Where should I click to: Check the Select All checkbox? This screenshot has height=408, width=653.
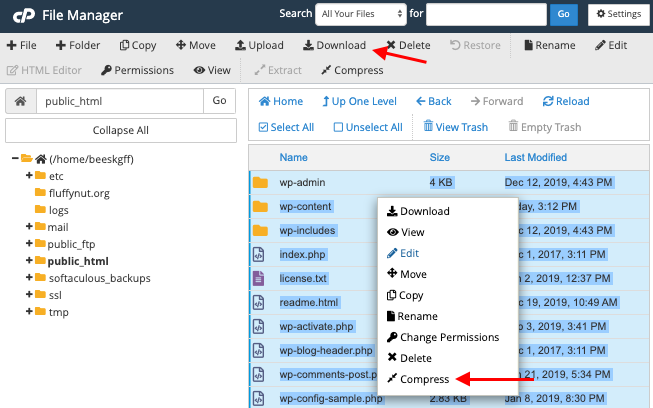(x=264, y=128)
